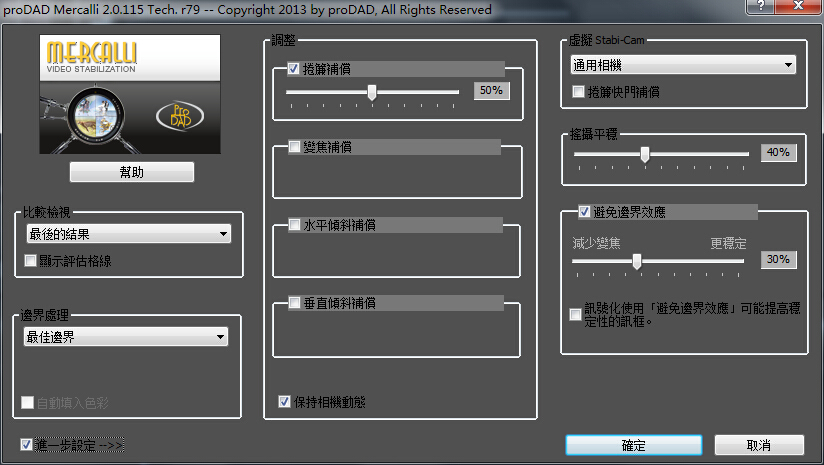Open help with the 幫助 button
The width and height of the screenshot is (824, 465).
(132, 172)
